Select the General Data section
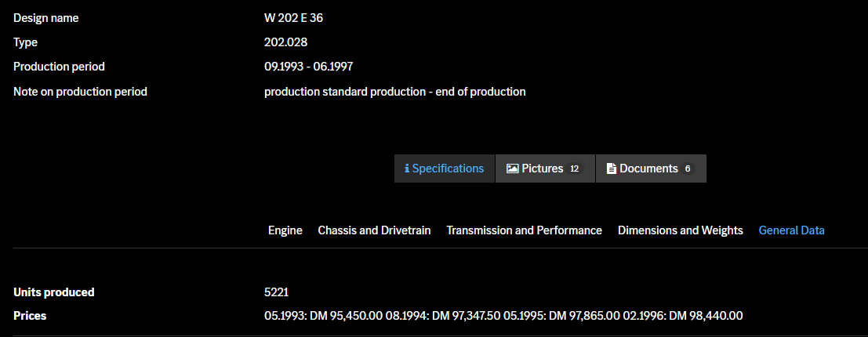 [x=792, y=230]
